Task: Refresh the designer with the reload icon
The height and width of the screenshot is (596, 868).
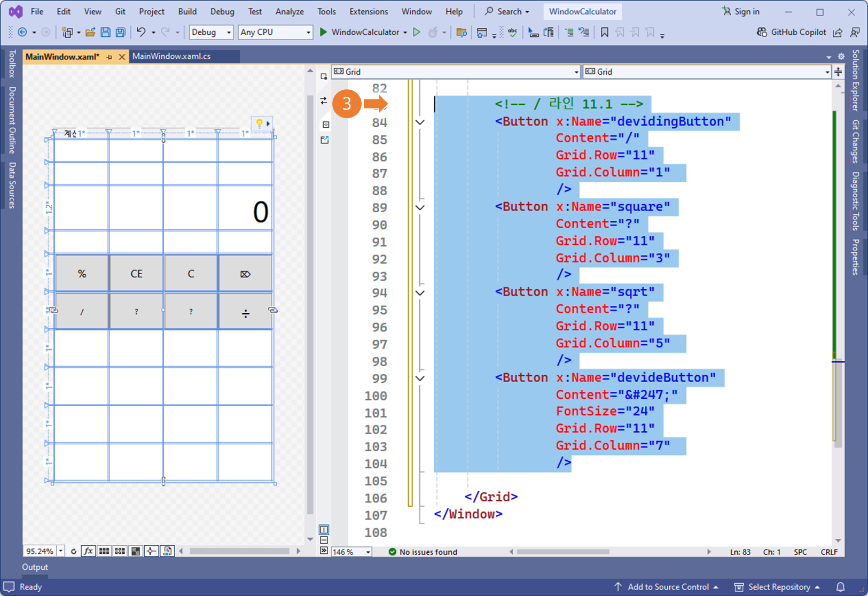Action: click(x=74, y=551)
